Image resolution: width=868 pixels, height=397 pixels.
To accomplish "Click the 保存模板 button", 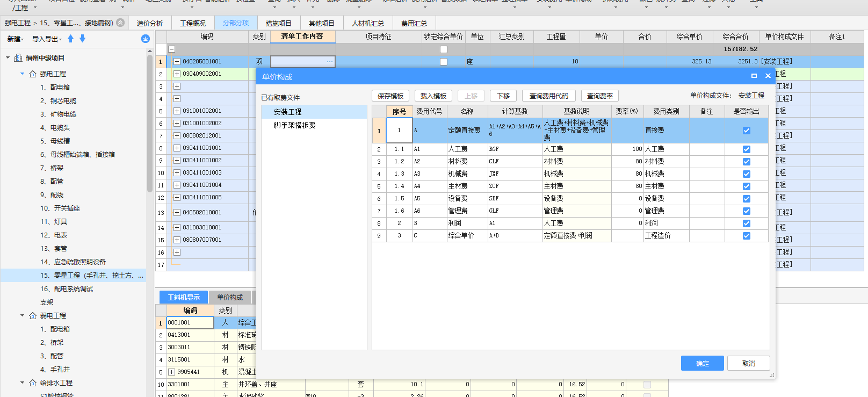I will click(390, 96).
